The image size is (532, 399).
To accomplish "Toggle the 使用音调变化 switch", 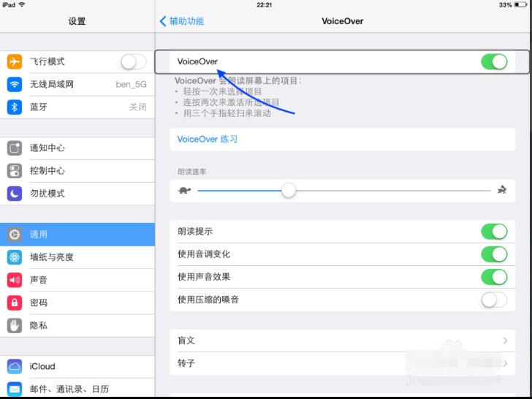I will tap(494, 254).
